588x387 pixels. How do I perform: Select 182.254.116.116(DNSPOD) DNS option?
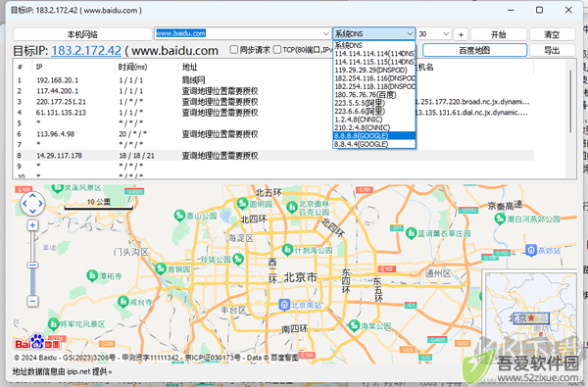374,78
